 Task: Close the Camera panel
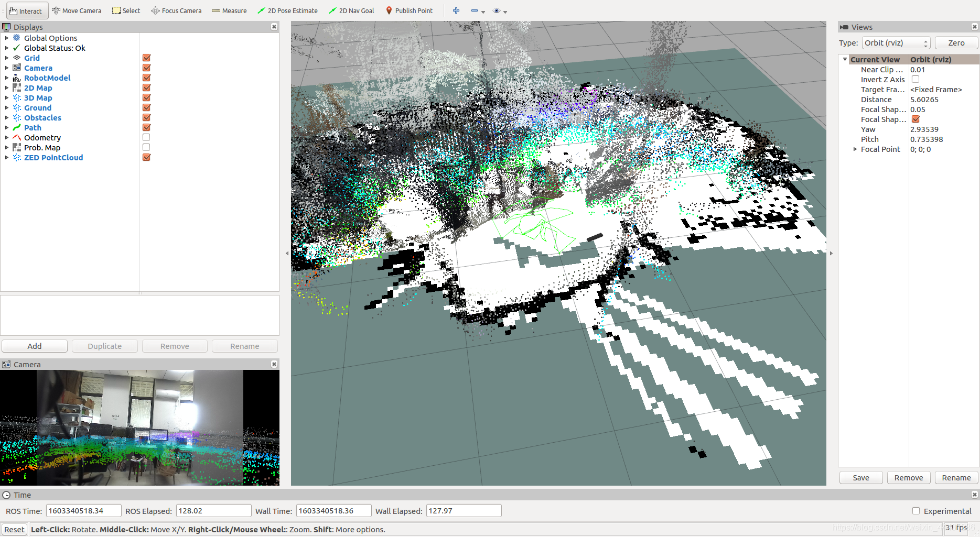[x=274, y=364]
